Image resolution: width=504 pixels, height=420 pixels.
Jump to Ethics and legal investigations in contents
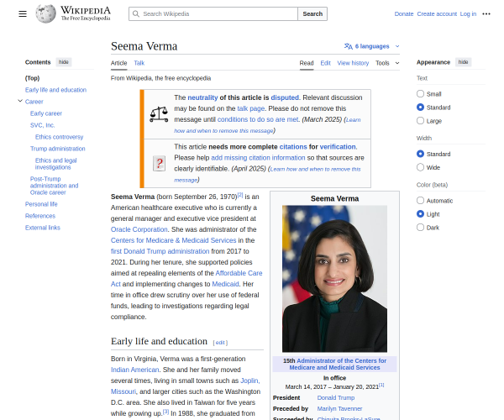[x=56, y=164]
